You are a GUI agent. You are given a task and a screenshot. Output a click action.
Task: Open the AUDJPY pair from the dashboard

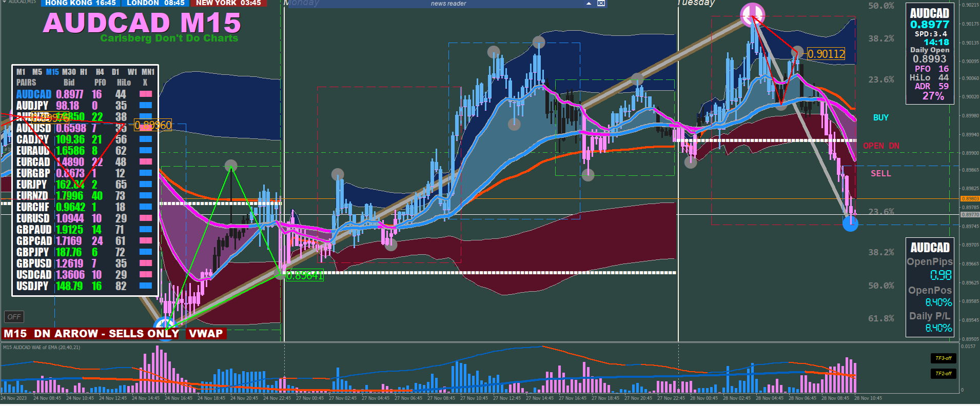32,106
